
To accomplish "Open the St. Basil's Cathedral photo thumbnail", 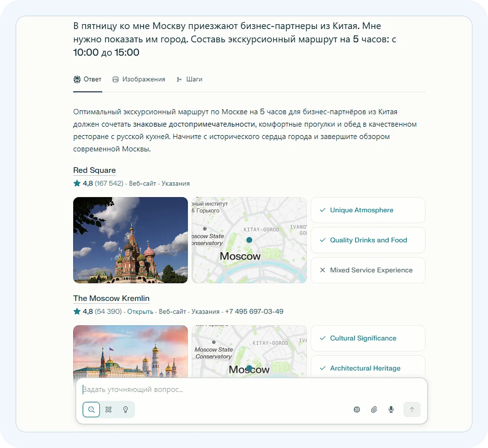I will (x=130, y=240).
